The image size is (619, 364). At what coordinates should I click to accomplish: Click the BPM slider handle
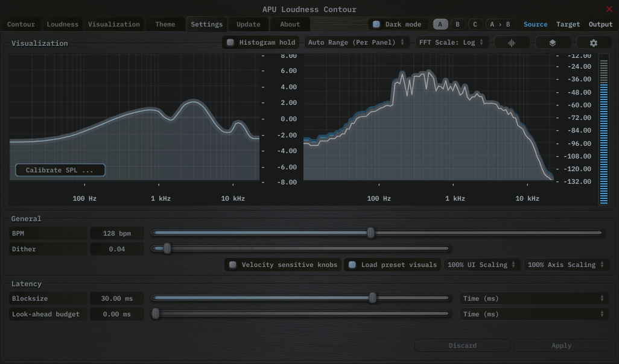tap(371, 233)
